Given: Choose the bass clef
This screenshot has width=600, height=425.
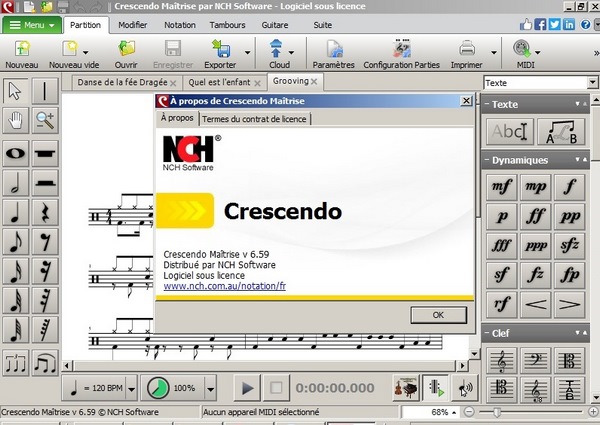Looking at the screenshot, I should click(x=535, y=360).
